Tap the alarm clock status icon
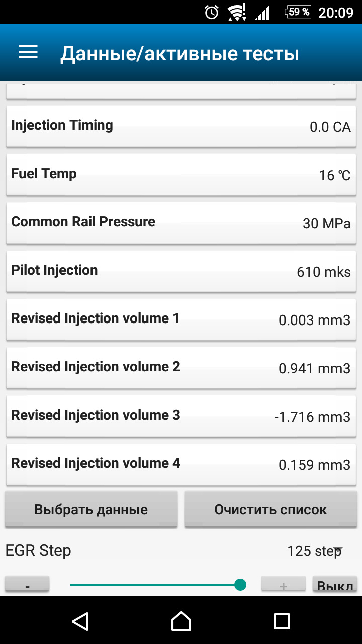 212,12
